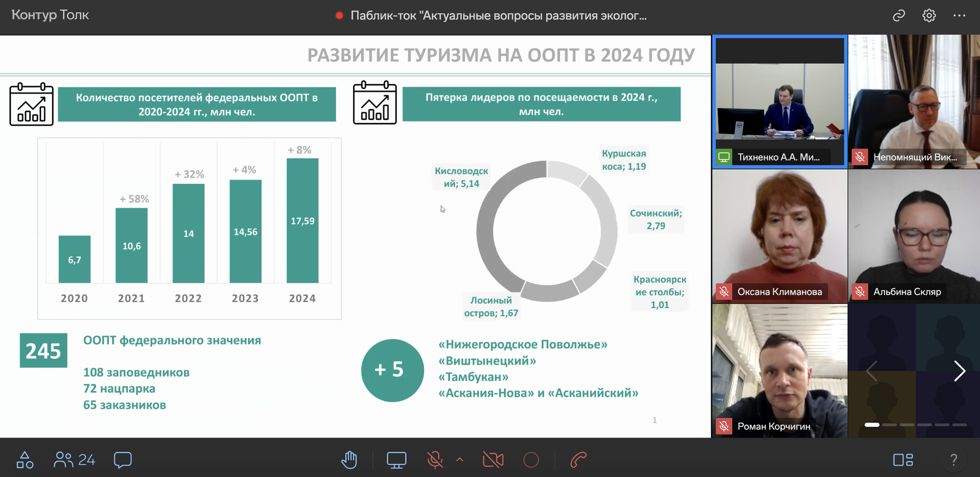Open settings with the gear icon

(929, 16)
